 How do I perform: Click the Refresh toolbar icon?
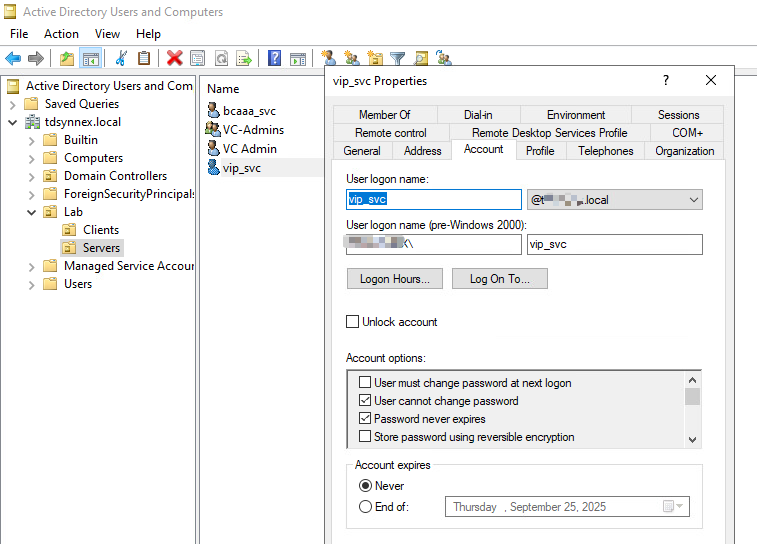pyautogui.click(x=221, y=58)
